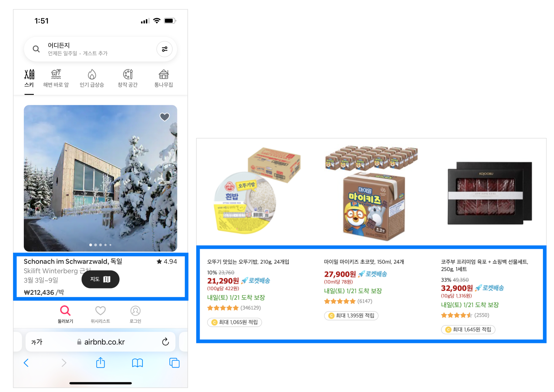Click the 최대 1,395원 적립 badge
The image size is (554, 392).
(x=351, y=316)
